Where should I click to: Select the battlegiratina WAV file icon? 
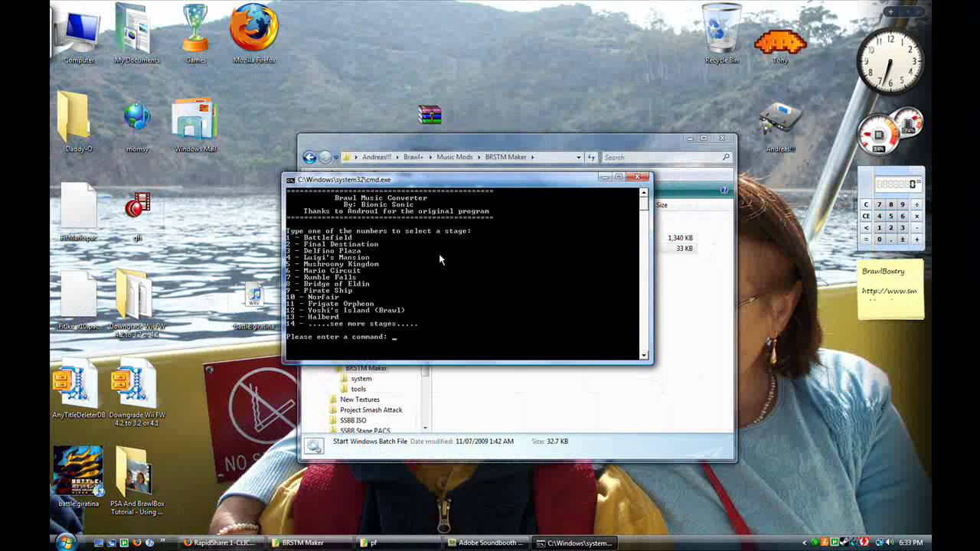254,306
